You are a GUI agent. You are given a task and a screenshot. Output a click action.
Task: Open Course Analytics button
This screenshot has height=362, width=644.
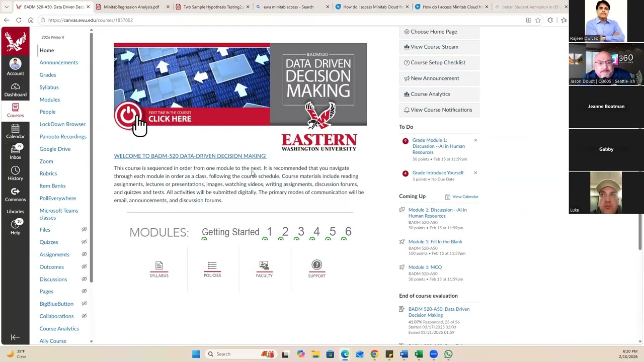pos(439,94)
